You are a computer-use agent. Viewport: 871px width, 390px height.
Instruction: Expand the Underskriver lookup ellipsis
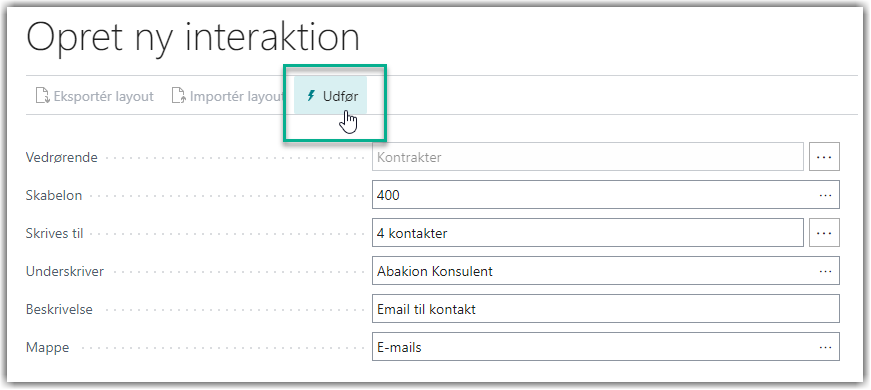pos(825,271)
